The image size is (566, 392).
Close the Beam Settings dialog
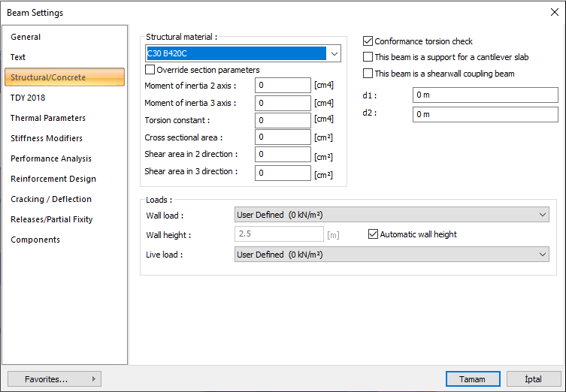[x=554, y=12]
